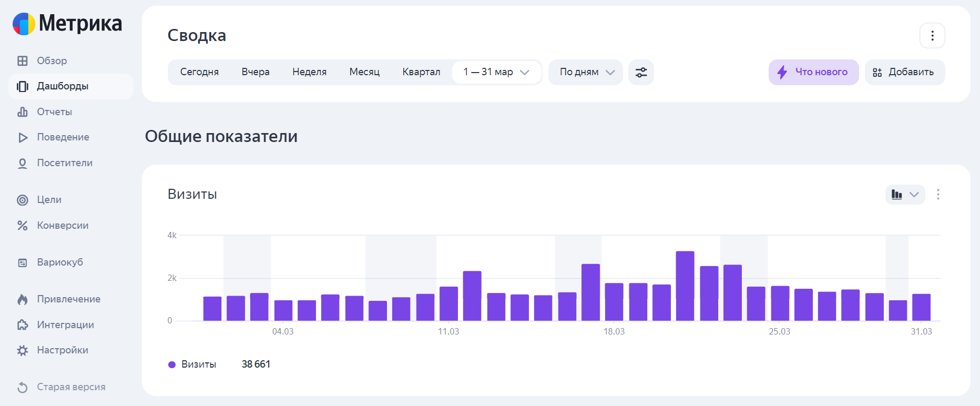Click the Привлечение flame icon
The height and width of the screenshot is (406, 980).
23,299
